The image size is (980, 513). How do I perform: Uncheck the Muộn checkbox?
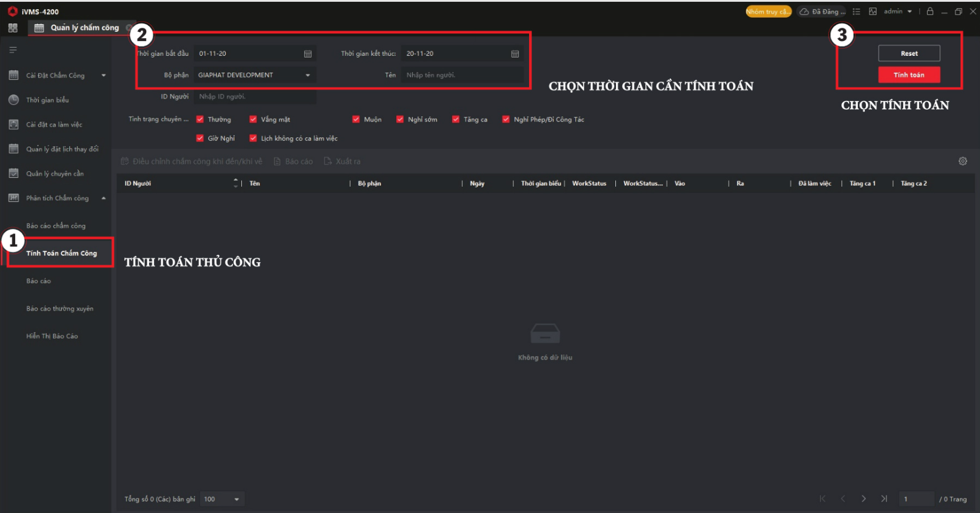pos(356,120)
